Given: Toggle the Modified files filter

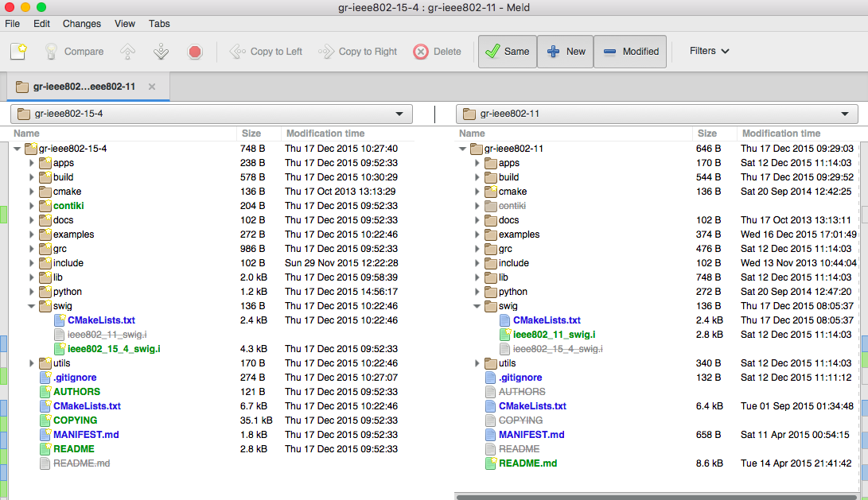Looking at the screenshot, I should pyautogui.click(x=631, y=52).
